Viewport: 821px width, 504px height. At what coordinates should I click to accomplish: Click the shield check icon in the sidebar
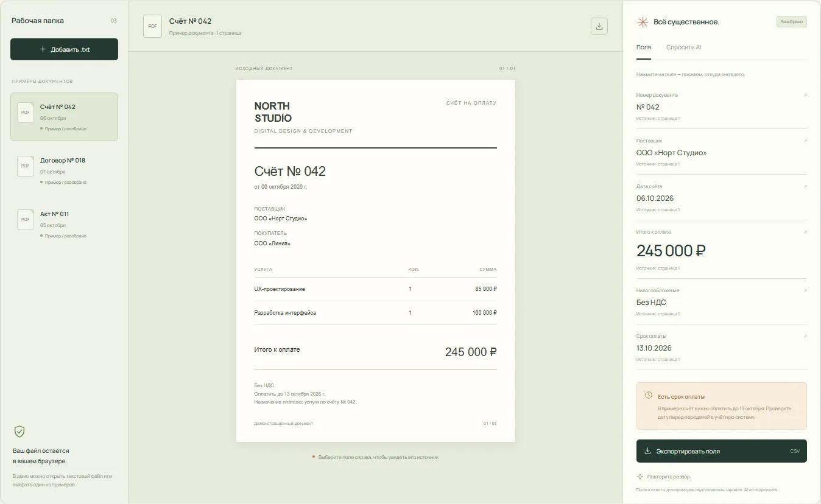(x=19, y=432)
